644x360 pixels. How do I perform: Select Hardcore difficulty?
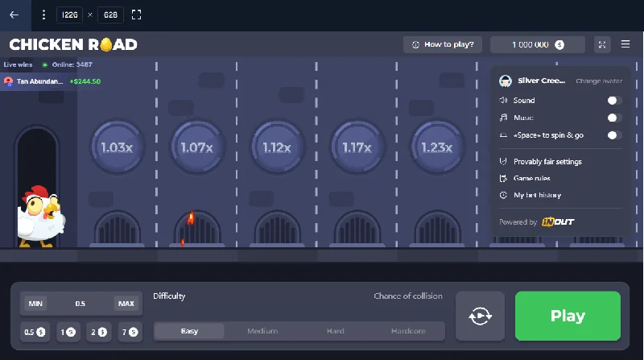(408, 331)
